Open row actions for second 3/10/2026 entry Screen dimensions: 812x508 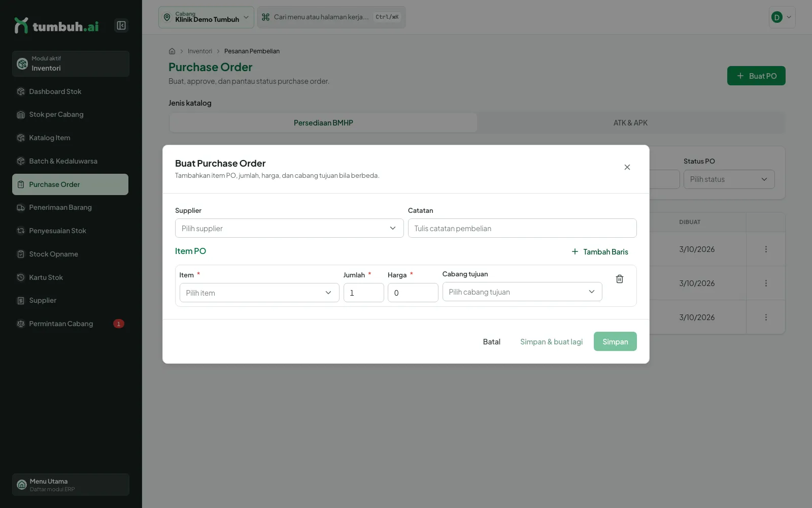(x=766, y=283)
